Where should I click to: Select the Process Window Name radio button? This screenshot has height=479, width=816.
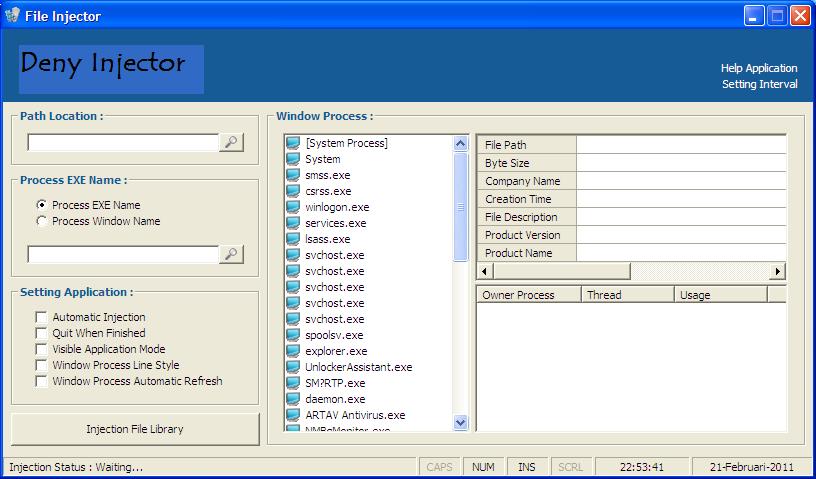(x=42, y=221)
